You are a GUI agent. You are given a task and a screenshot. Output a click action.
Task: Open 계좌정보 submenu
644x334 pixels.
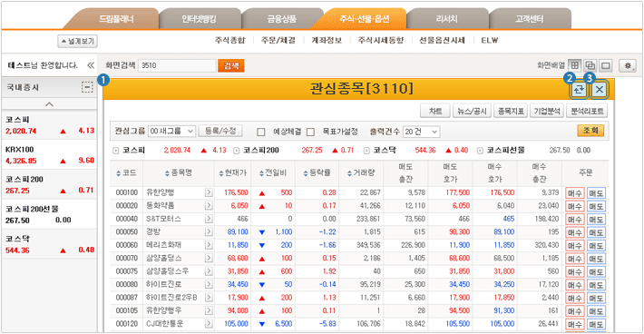pos(327,40)
